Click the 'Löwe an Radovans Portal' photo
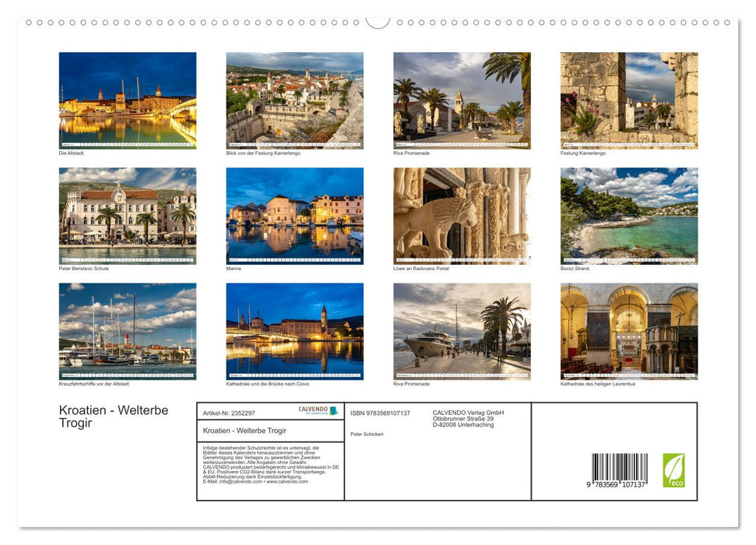This screenshot has width=756, height=545. (462, 216)
